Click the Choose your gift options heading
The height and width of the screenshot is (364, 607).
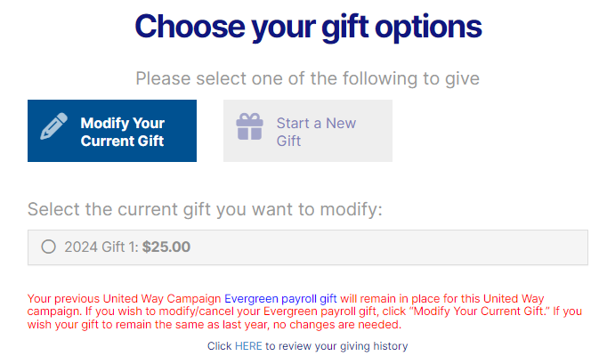[308, 27]
